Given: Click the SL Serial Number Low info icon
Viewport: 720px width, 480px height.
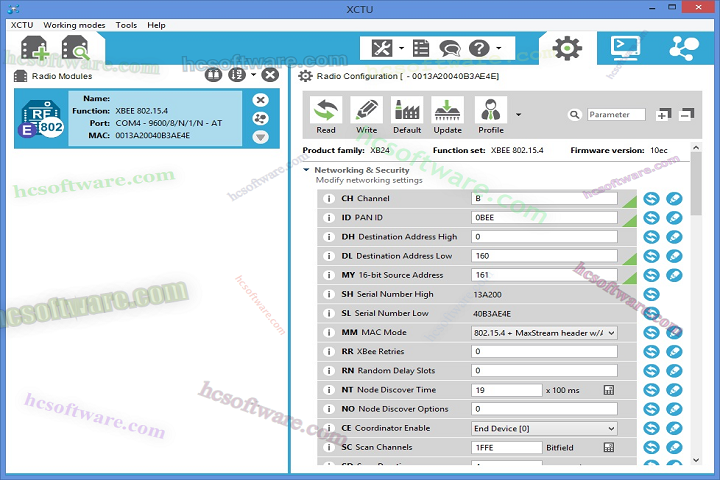Looking at the screenshot, I should [328, 313].
